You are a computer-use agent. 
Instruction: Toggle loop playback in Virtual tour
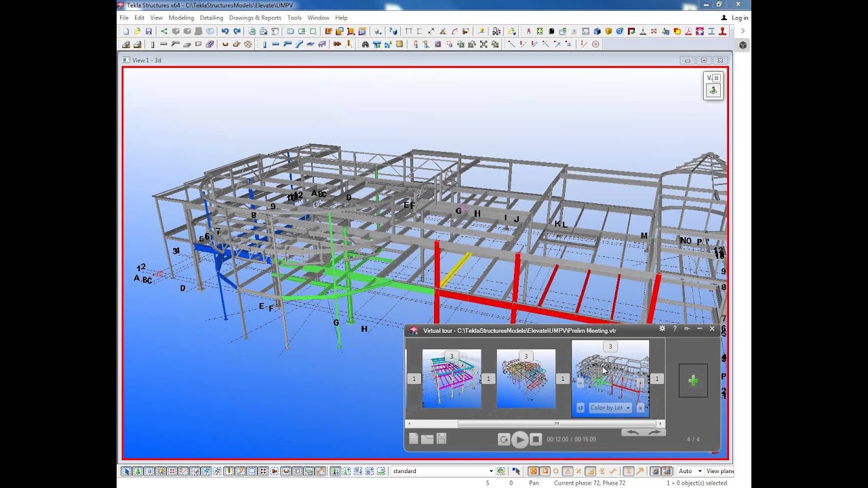point(504,439)
